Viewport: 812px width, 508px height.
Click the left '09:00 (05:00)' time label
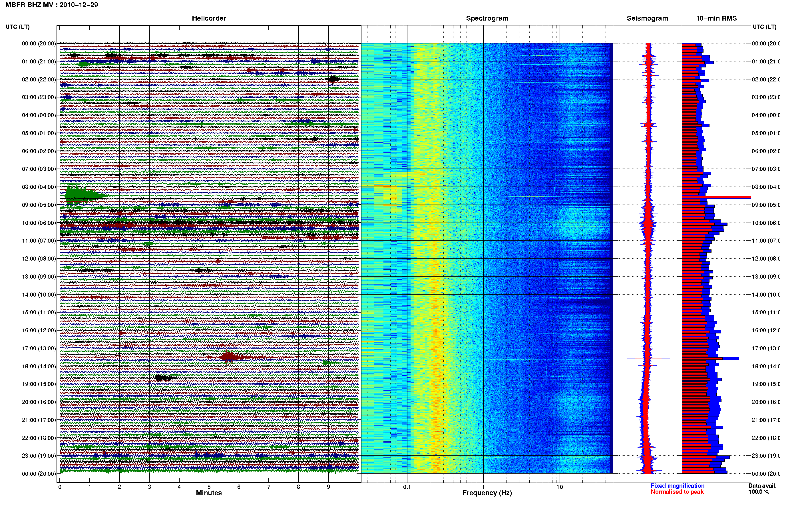[39, 205]
